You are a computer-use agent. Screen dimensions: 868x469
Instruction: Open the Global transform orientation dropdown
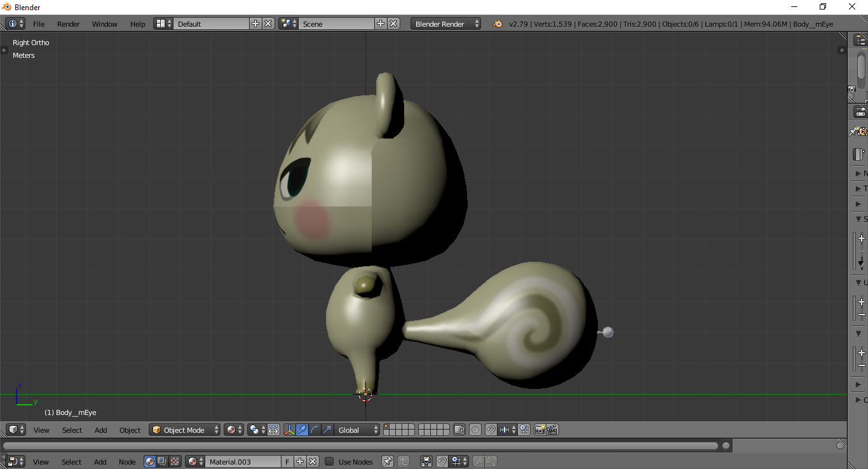click(357, 430)
